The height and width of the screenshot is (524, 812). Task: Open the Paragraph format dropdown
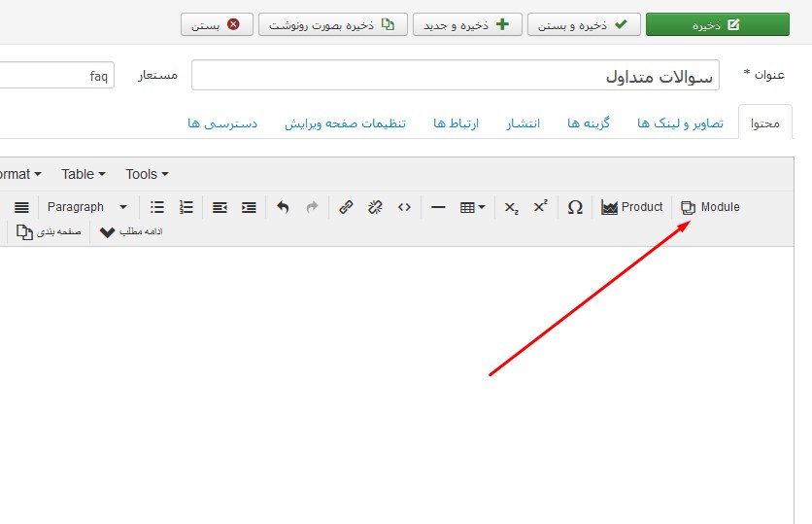[x=87, y=207]
